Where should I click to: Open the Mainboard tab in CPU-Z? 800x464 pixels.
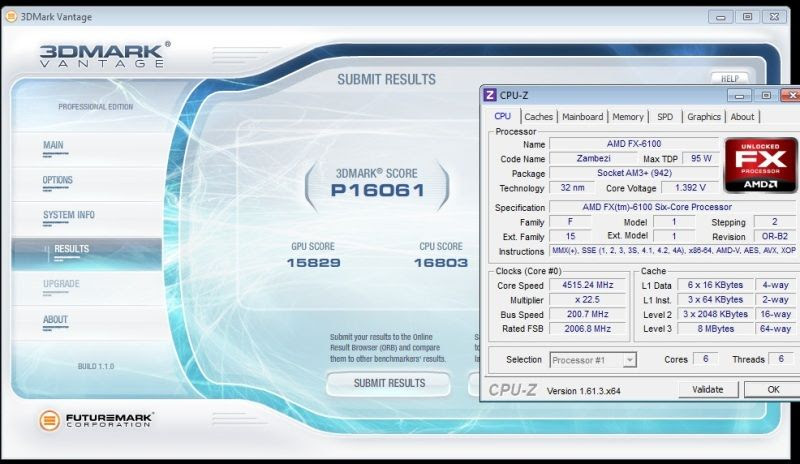pyautogui.click(x=582, y=117)
